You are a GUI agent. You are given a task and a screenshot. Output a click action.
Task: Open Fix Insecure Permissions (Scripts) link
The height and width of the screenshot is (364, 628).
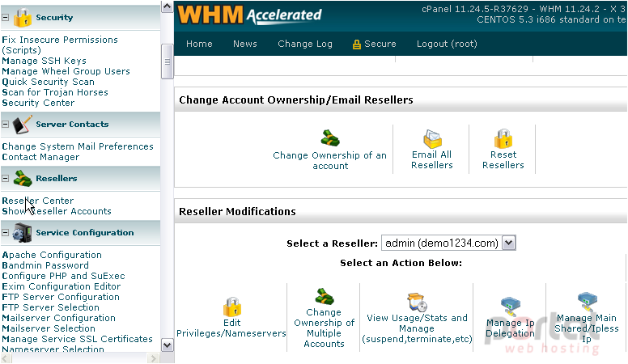pos(60,44)
